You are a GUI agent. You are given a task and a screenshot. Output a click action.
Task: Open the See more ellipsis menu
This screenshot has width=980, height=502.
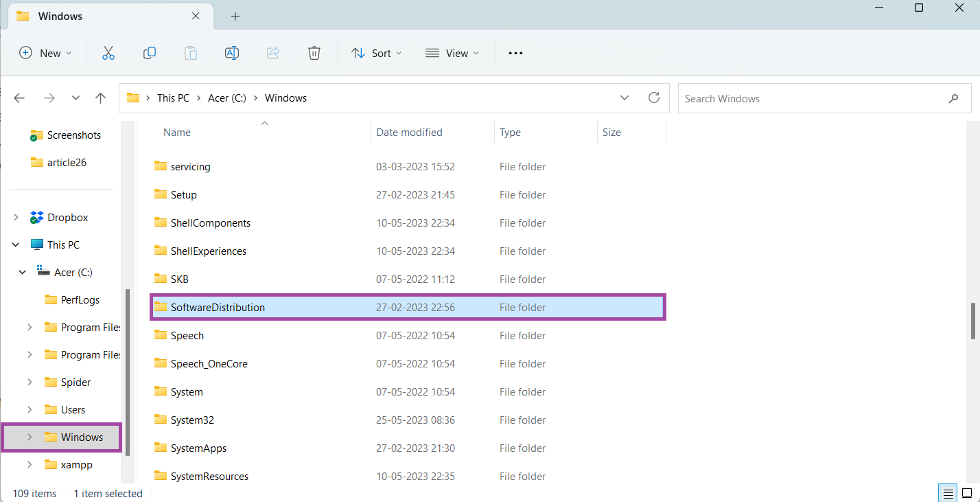tap(515, 53)
